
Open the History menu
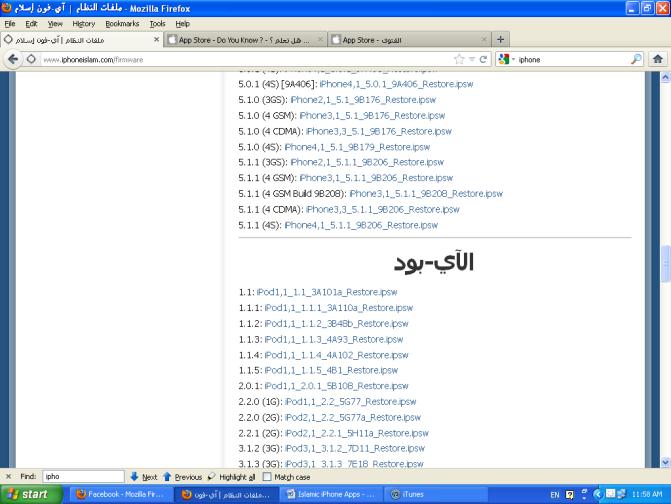(83, 24)
